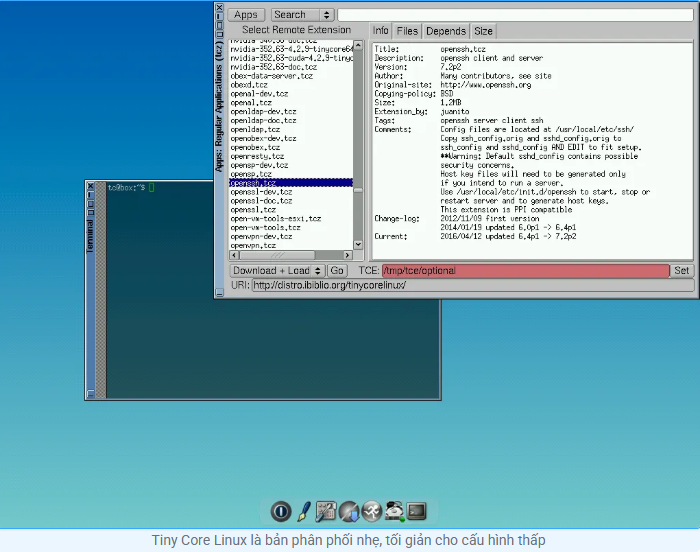
Task: Click the Exit power icon in the dock
Action: tap(281, 511)
